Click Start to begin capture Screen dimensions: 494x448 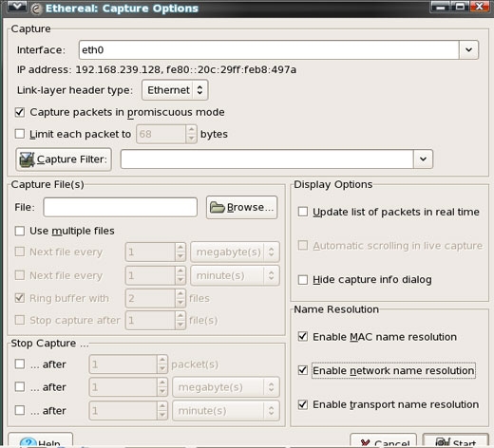click(x=456, y=440)
